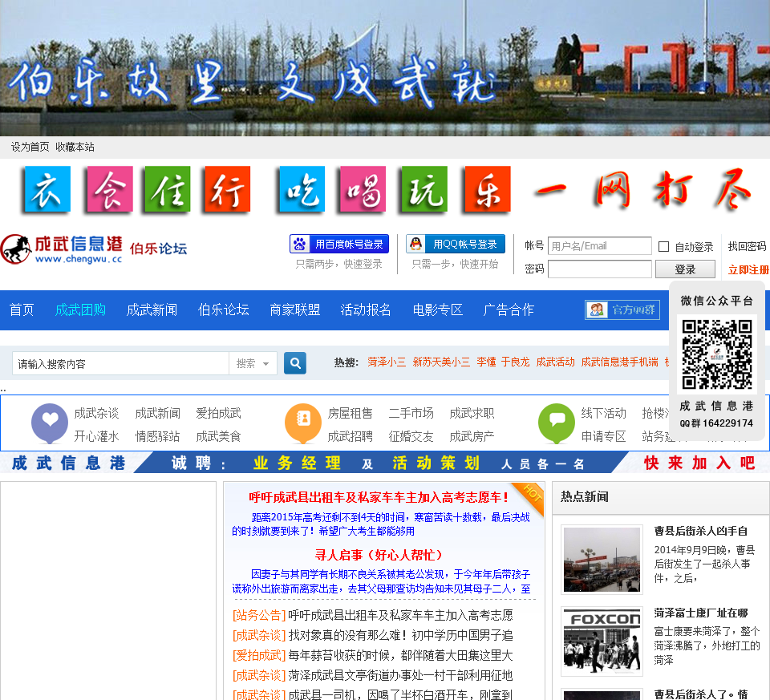Click the orange address book category icon
770x700 pixels.
[303, 423]
